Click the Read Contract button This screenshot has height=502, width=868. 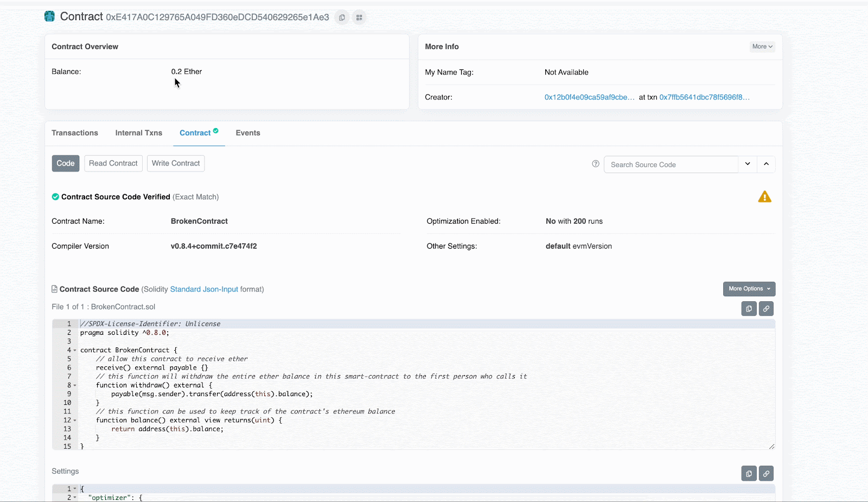[113, 163]
